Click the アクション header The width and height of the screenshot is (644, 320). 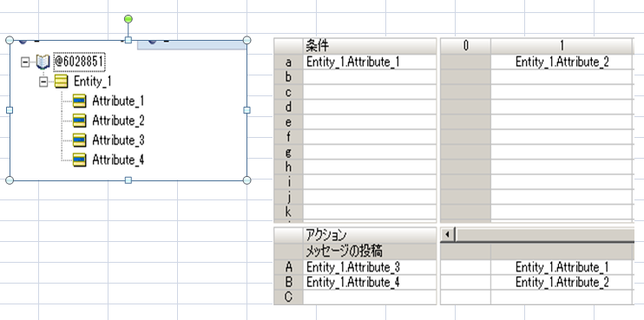[x=370, y=236]
